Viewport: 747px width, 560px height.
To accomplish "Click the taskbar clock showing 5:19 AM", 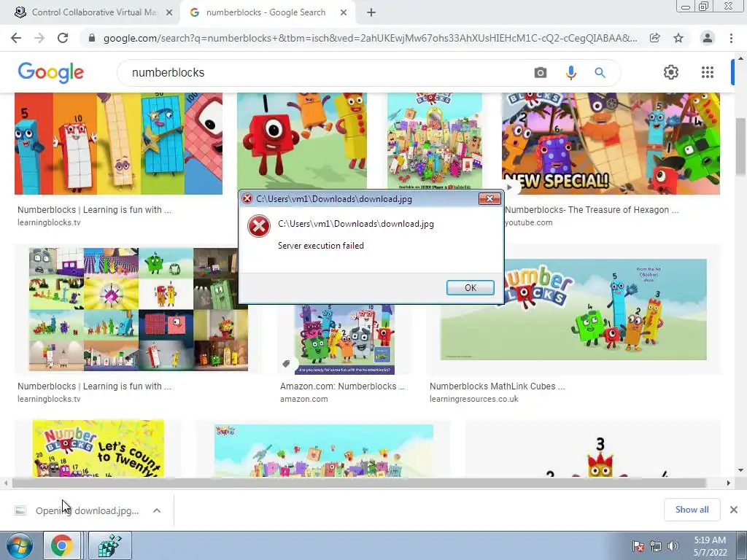I will point(710,546).
